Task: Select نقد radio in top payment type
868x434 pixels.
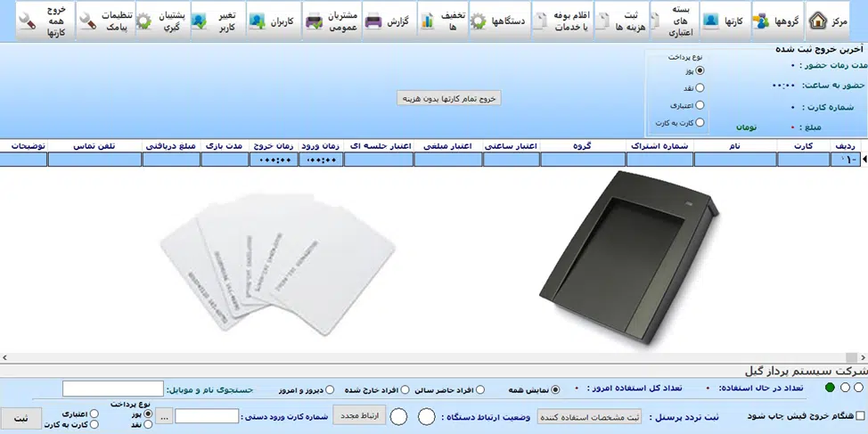Action: click(x=700, y=88)
